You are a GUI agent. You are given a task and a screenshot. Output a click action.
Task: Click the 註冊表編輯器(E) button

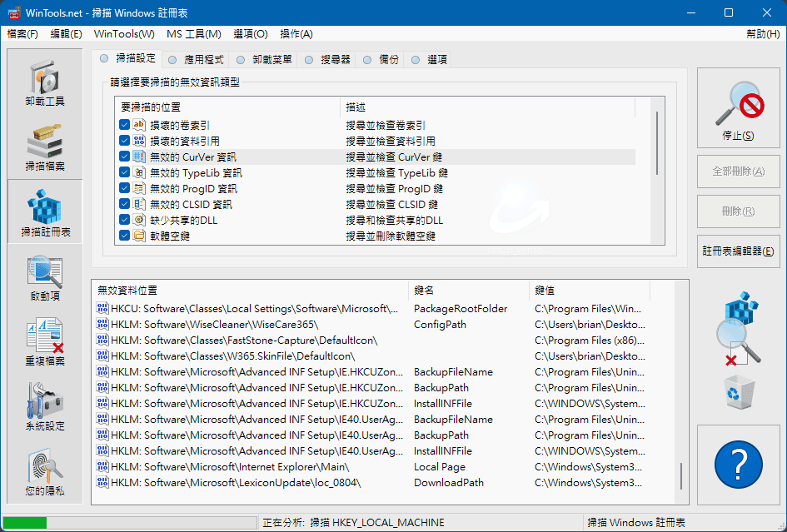tap(738, 251)
